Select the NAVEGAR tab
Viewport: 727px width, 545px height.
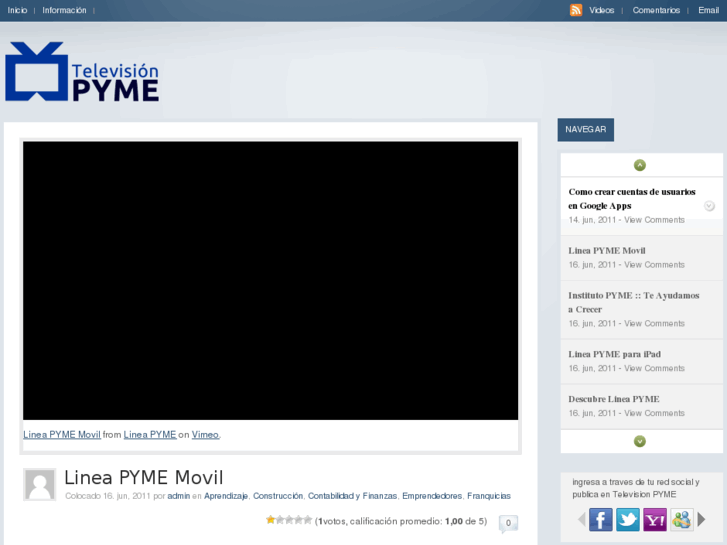coord(586,129)
